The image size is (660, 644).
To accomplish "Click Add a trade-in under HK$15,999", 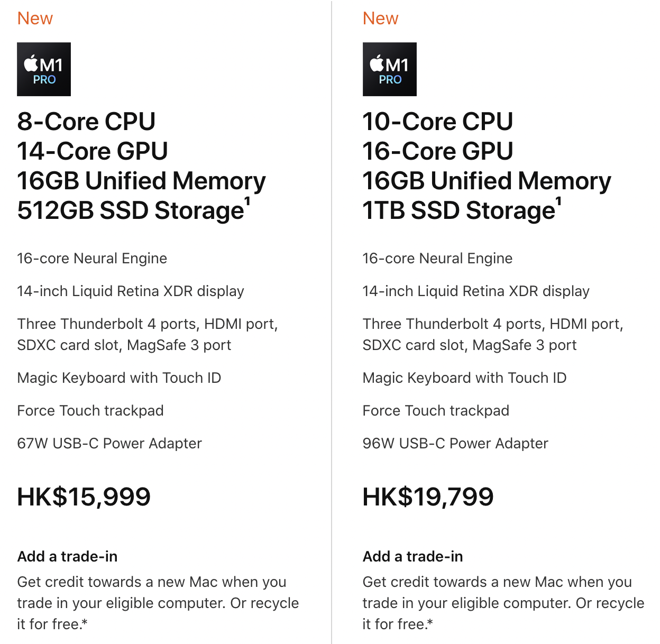I will click(x=67, y=556).
